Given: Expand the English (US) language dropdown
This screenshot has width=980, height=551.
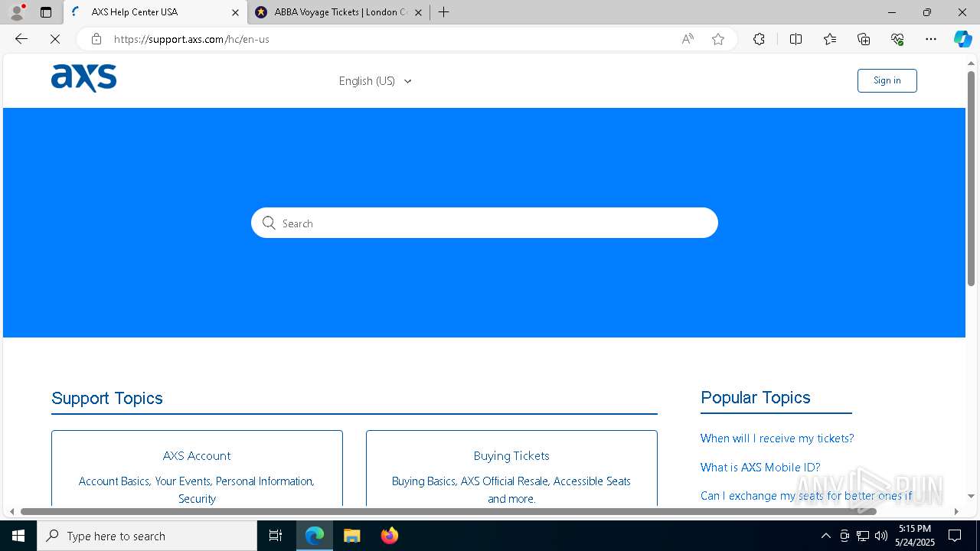Looking at the screenshot, I should (x=375, y=81).
